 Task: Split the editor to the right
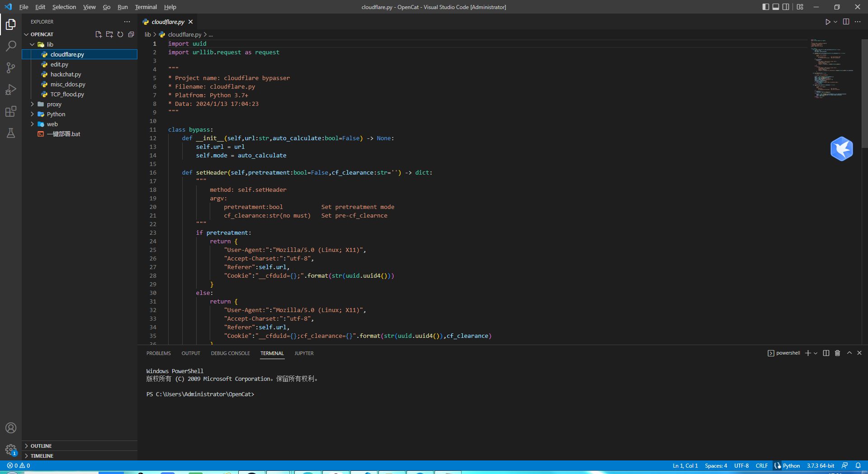846,22
